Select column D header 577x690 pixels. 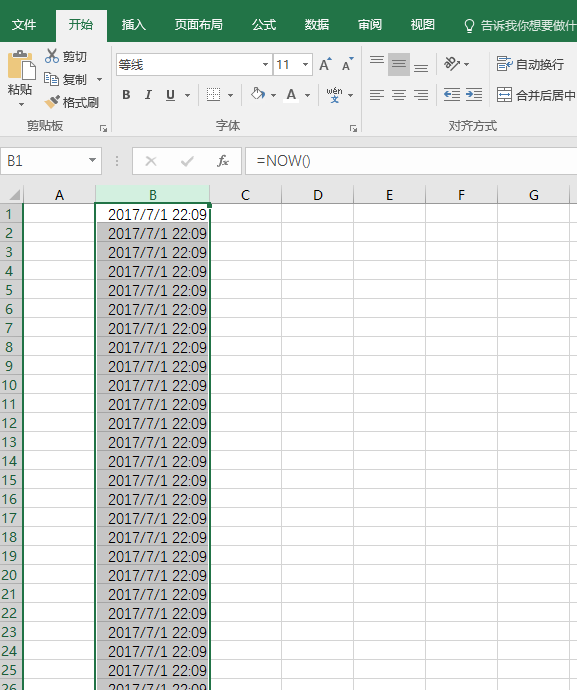[317, 195]
